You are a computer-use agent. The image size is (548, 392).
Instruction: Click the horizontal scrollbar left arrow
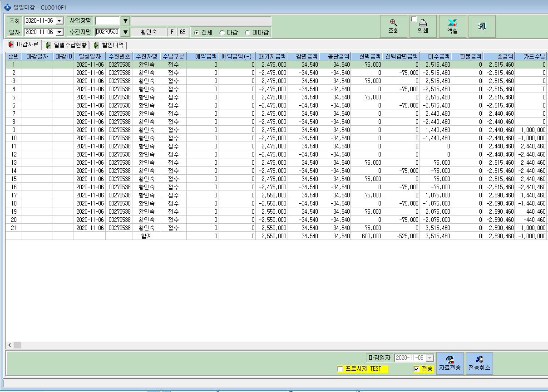(x=9, y=345)
